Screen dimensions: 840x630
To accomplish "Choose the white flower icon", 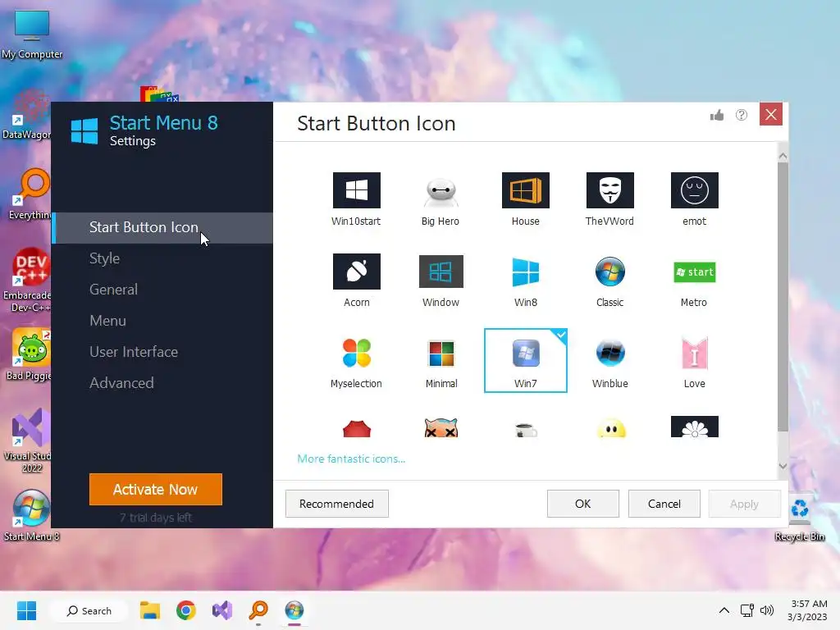I will [x=694, y=427].
